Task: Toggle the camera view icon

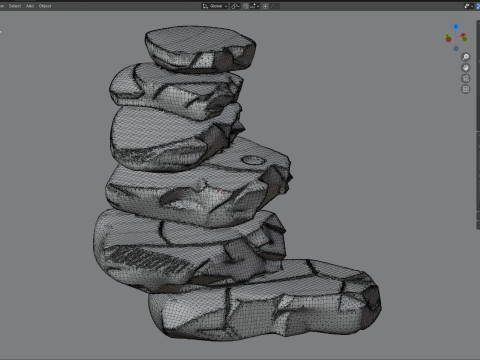Action: coord(466,78)
